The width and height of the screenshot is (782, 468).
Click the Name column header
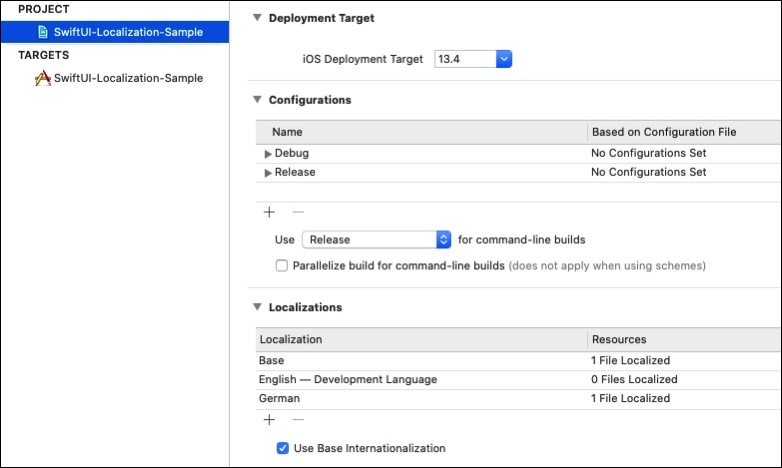(421, 132)
